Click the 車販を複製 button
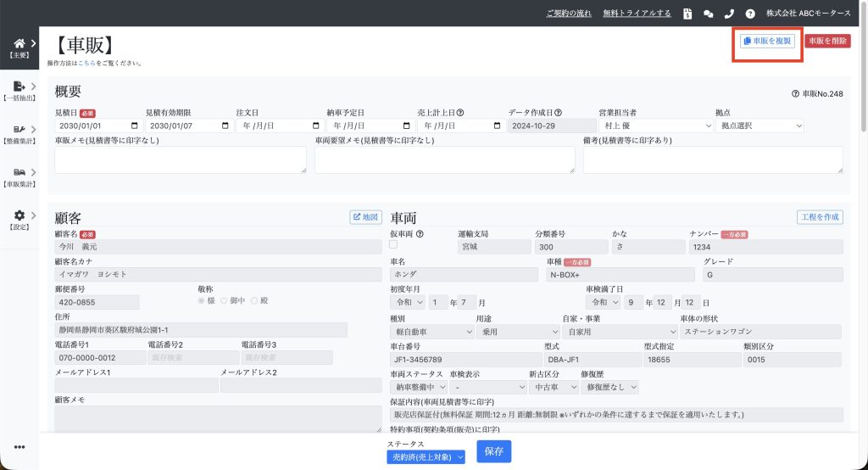868x470 pixels. coord(767,41)
